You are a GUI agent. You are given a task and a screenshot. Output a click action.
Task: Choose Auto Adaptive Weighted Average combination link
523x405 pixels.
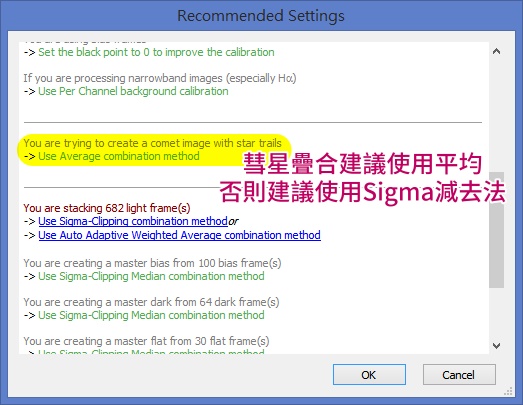click(179, 235)
